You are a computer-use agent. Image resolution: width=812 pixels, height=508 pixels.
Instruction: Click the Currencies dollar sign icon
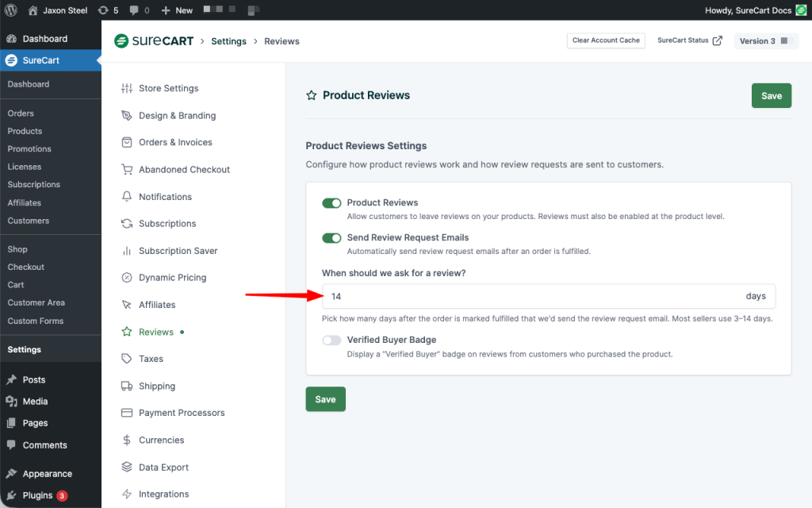pyautogui.click(x=127, y=441)
